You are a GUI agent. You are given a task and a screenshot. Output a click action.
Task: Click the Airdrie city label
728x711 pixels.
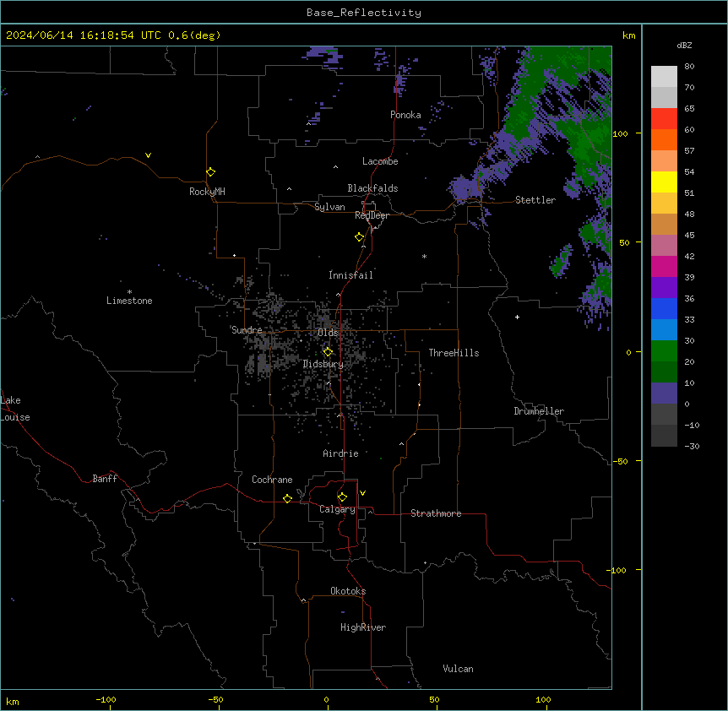340,453
